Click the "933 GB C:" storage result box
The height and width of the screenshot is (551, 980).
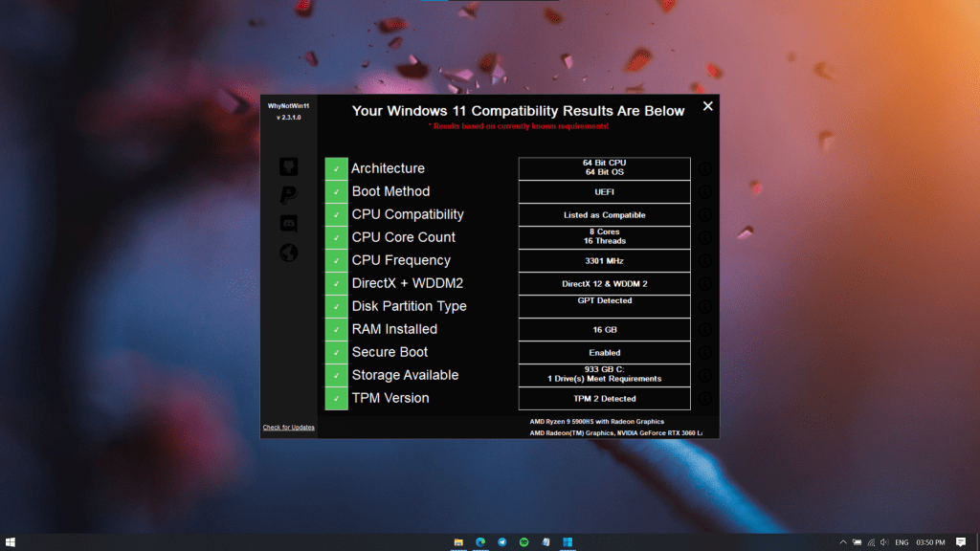[x=605, y=375]
